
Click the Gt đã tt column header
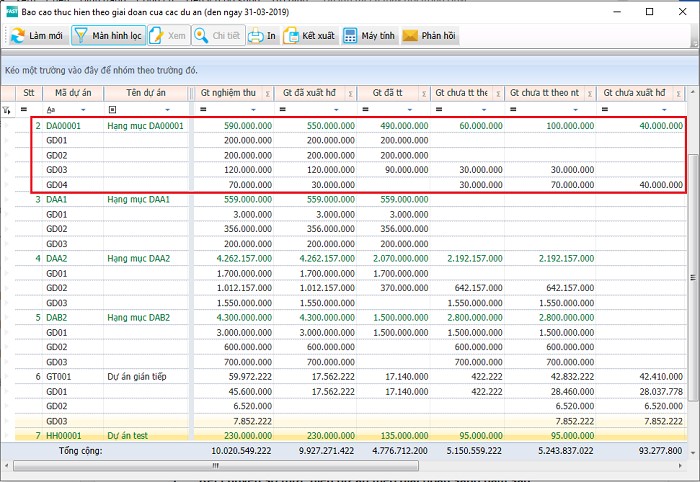388,92
